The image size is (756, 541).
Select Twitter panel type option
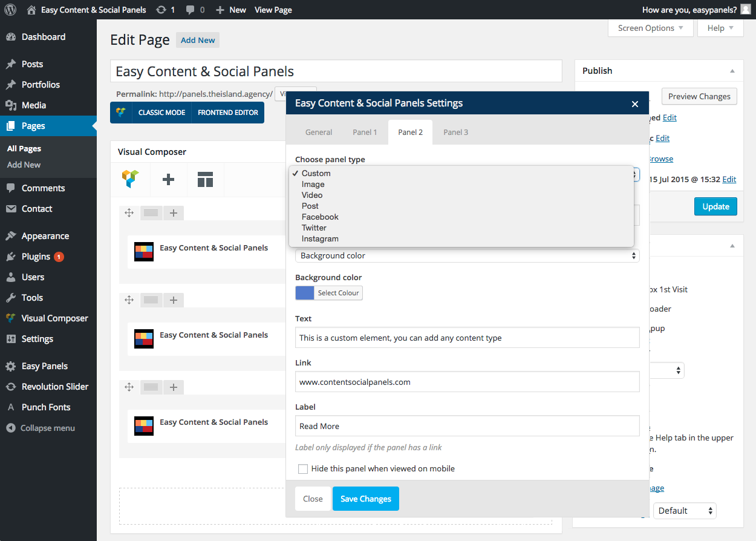click(x=461, y=228)
